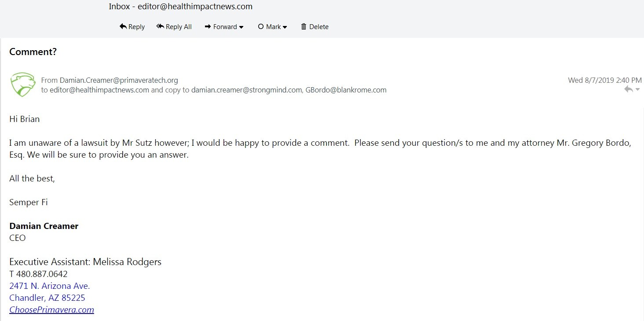The width and height of the screenshot is (644, 321).
Task: Click the gray quick-reply arrow beside the date
Action: [629, 89]
